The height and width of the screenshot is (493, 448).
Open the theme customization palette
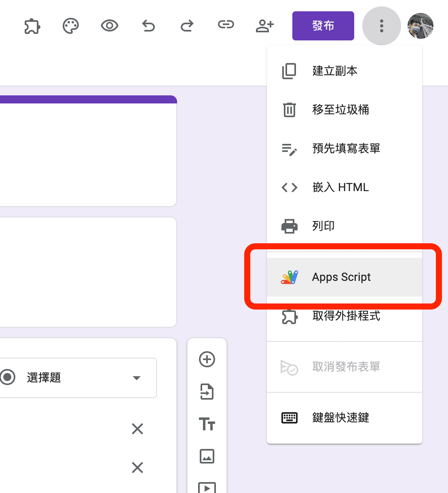(71, 26)
